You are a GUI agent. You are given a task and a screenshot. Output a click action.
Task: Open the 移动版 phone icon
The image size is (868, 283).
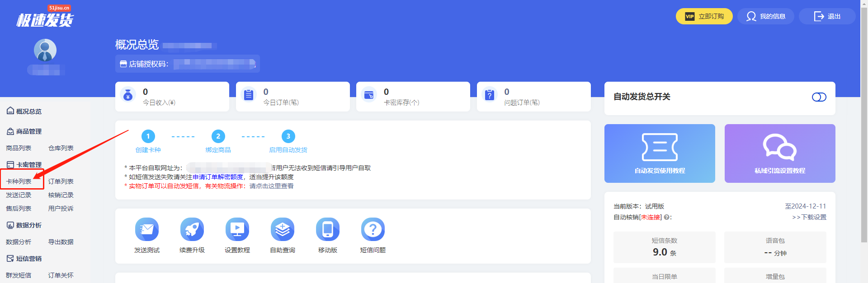tap(328, 229)
